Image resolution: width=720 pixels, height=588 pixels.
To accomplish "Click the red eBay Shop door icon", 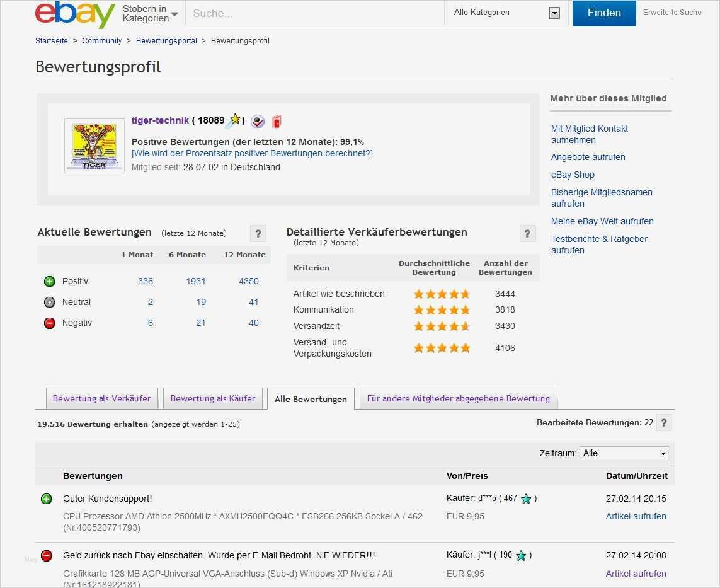I will [277, 121].
